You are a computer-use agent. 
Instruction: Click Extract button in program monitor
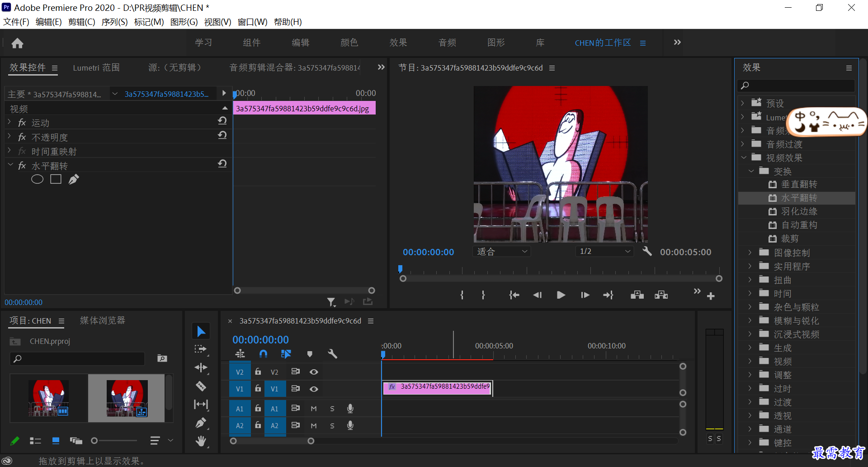coord(661,295)
